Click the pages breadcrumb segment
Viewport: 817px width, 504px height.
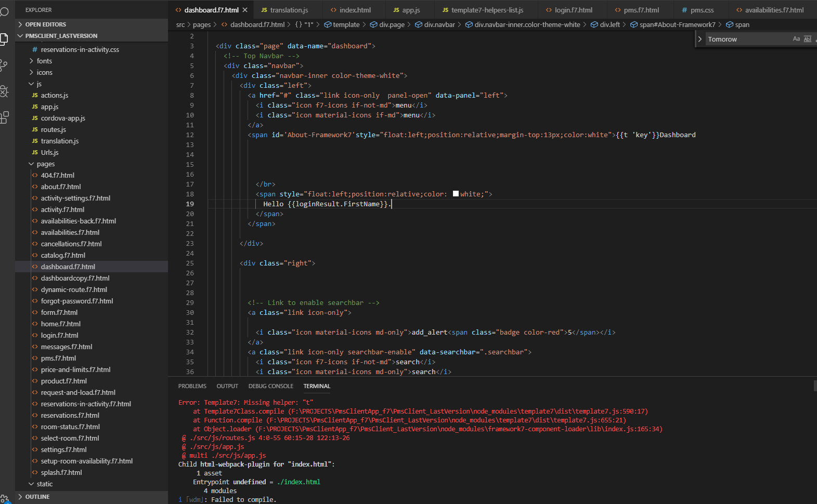[x=202, y=24]
